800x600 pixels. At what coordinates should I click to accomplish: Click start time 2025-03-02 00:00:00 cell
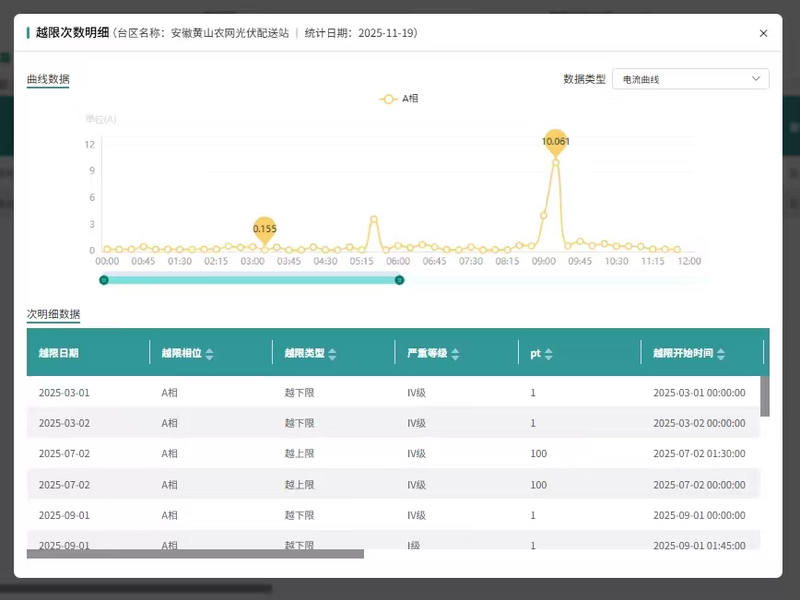699,423
